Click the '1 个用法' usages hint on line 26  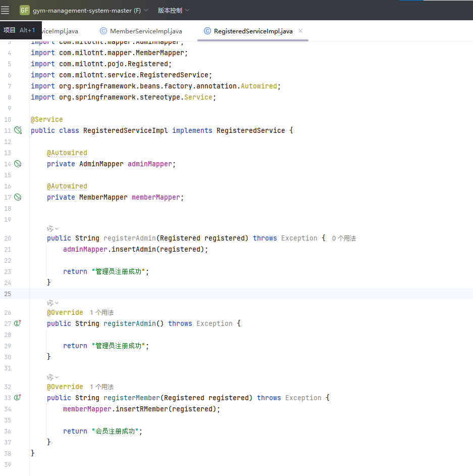(101, 313)
